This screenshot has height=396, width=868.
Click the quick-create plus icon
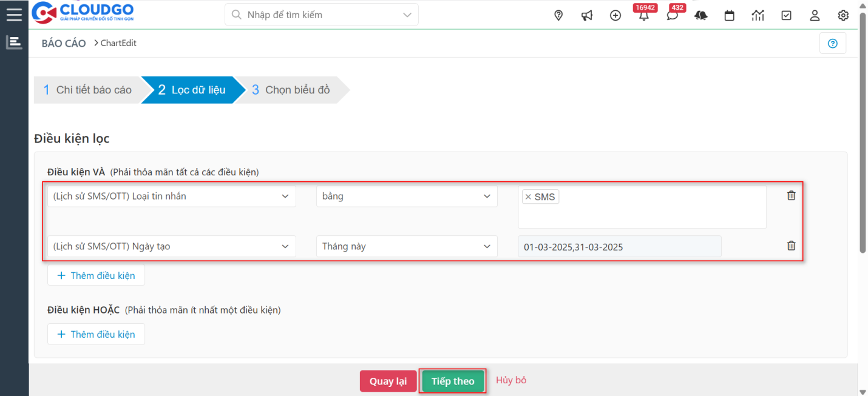(x=615, y=15)
